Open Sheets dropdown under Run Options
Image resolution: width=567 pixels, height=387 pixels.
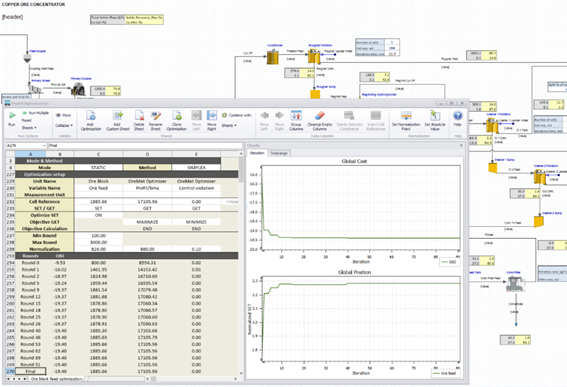(29, 128)
